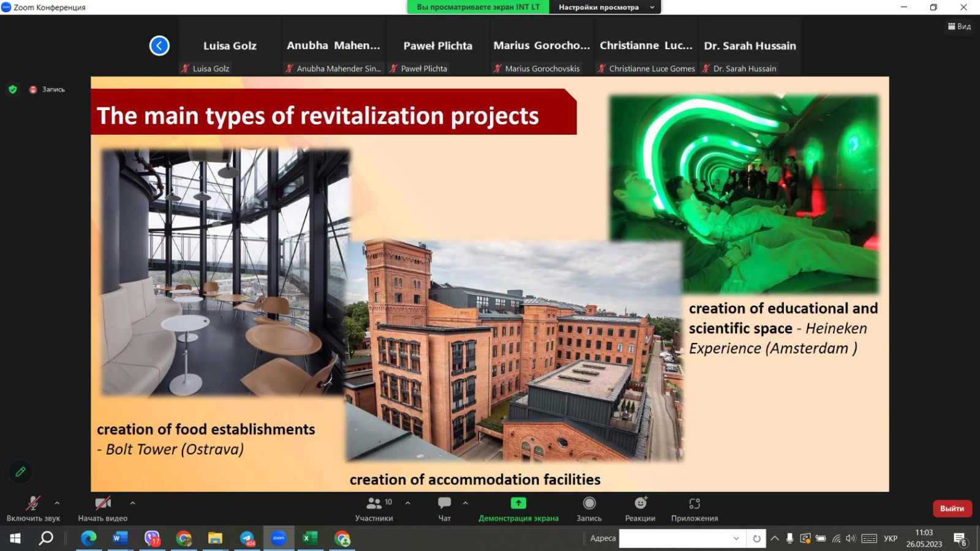
Task: Open first Chrome icon in taskbar
Action: click(184, 538)
